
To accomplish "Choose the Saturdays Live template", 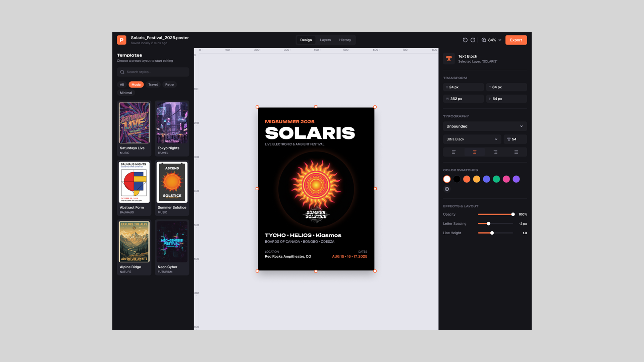I will [134, 128].
